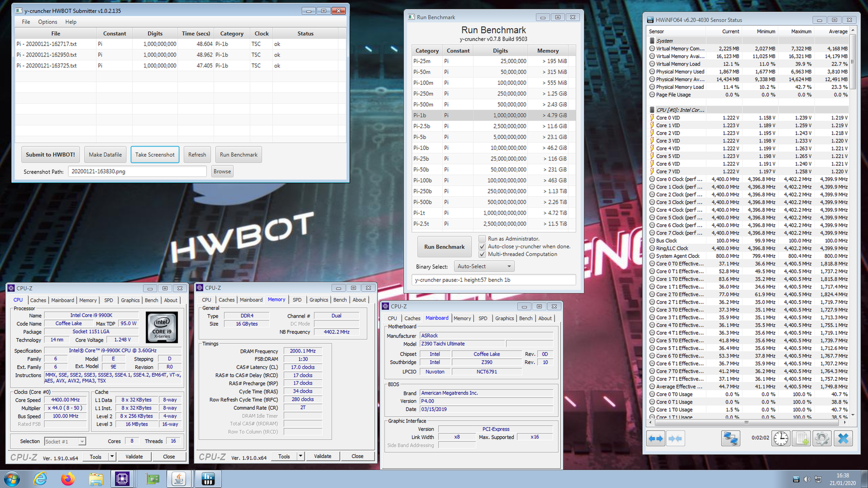Open the HWiNFO network monitors icon
Image resolution: width=868 pixels, height=488 pixels.
[731, 438]
